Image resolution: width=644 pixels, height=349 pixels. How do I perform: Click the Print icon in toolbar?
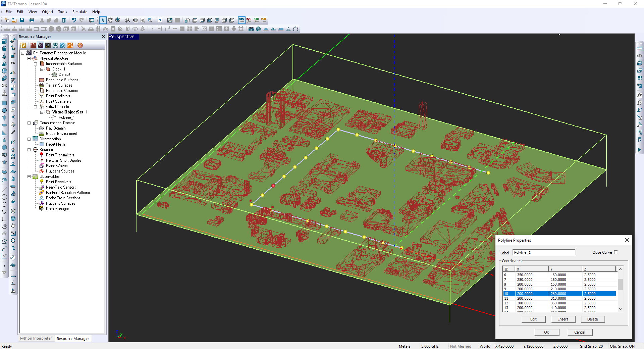coord(32,20)
